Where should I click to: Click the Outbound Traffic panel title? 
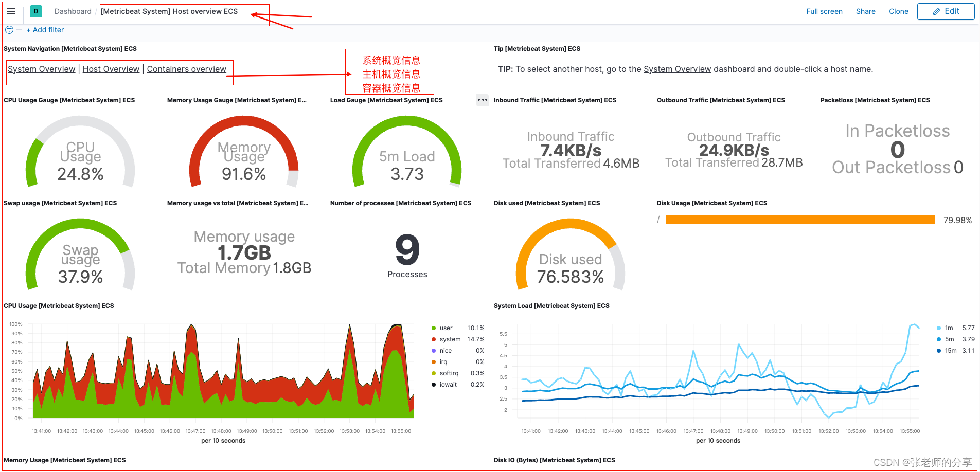721,100
